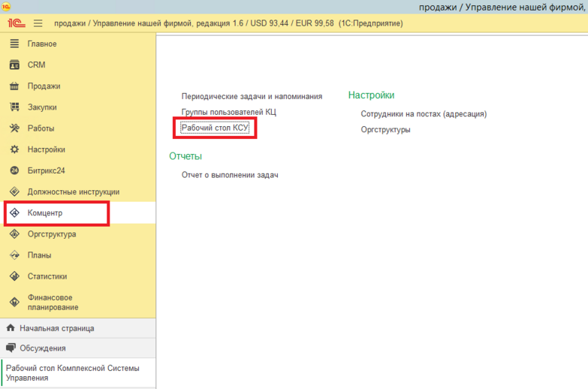Image resolution: width=588 pixels, height=389 pixels.
Task: Open Должностные инструкции section
Action: (x=77, y=191)
